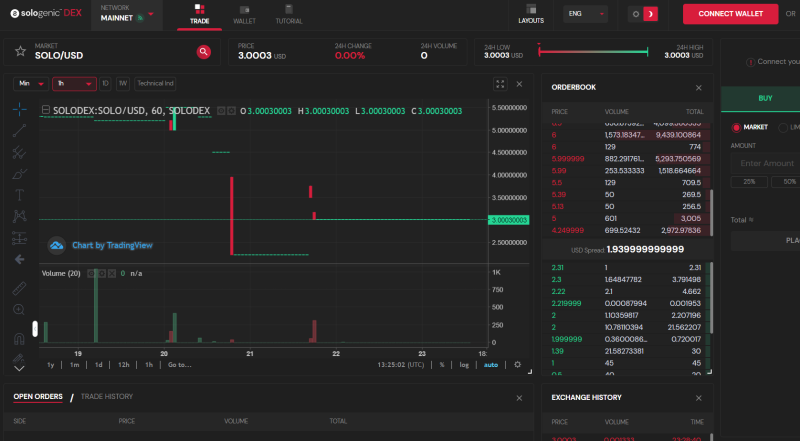The image size is (800, 441).
Task: Select the text annotation tool
Action: tap(19, 195)
